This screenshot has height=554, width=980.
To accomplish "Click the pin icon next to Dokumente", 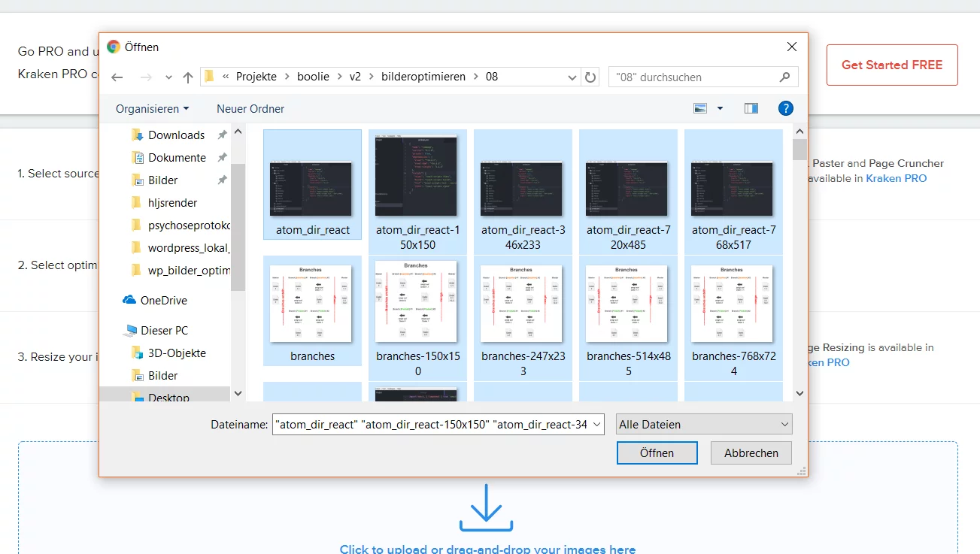I will (x=222, y=158).
